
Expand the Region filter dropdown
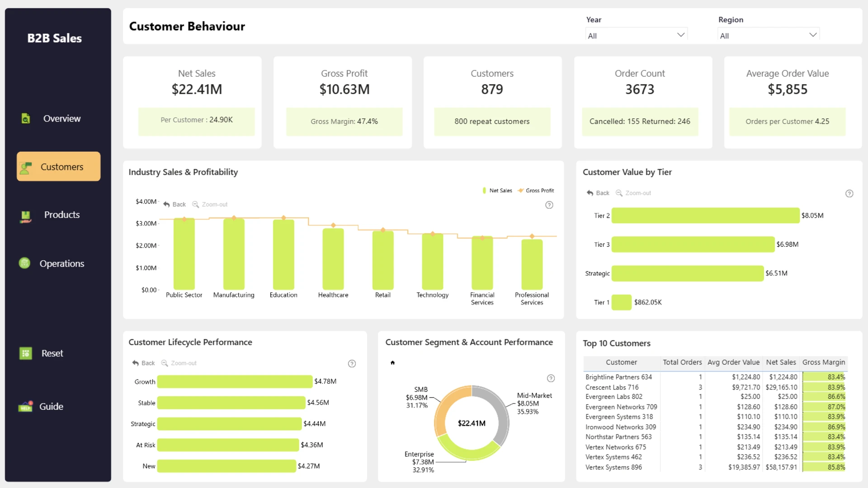768,35
